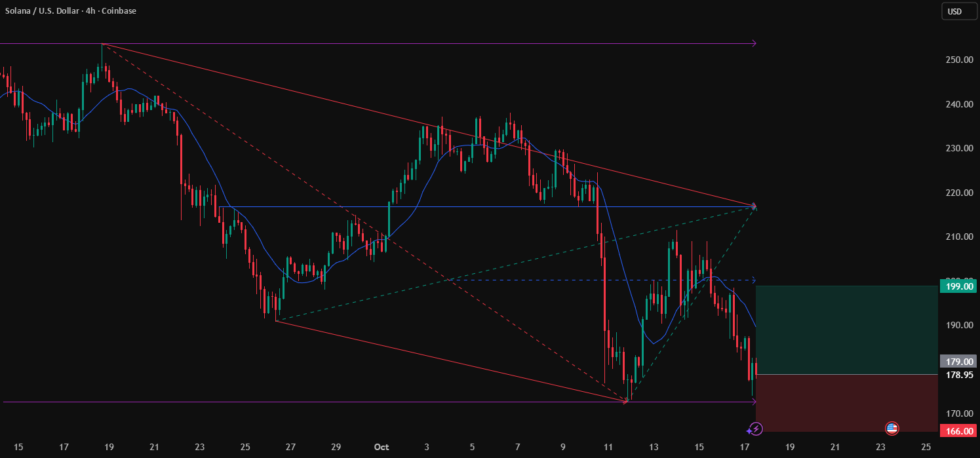Click date 25 at right end of time axis

click(926, 448)
